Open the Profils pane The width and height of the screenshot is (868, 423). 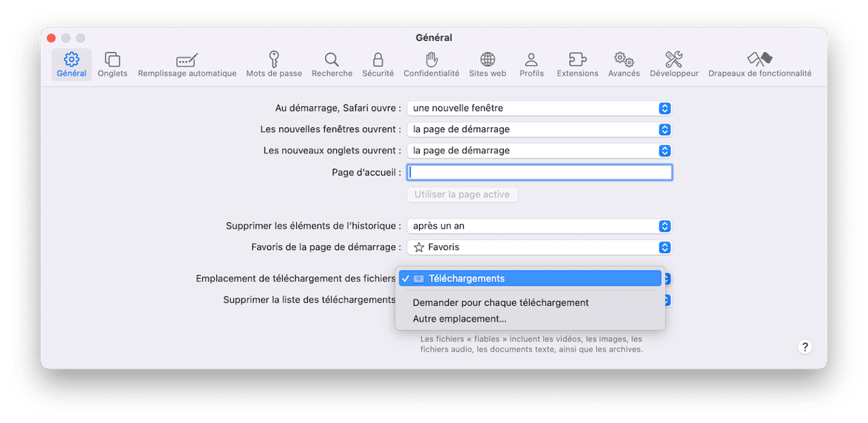tap(531, 64)
